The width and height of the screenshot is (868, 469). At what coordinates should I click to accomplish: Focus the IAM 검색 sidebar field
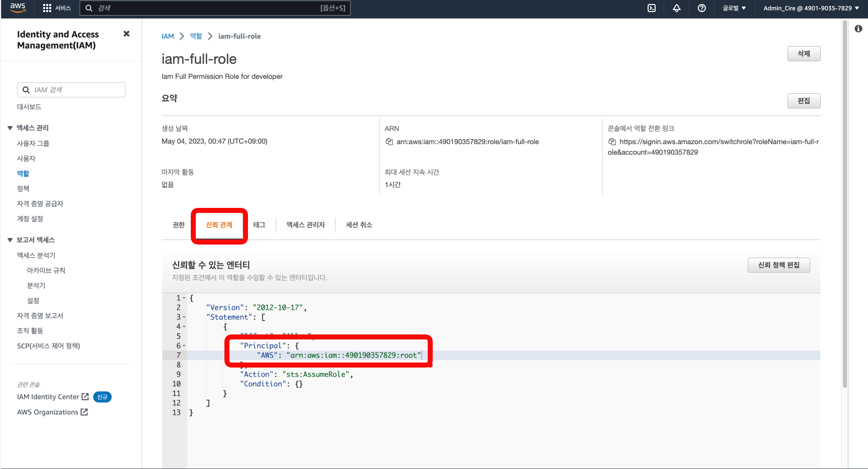coord(71,90)
